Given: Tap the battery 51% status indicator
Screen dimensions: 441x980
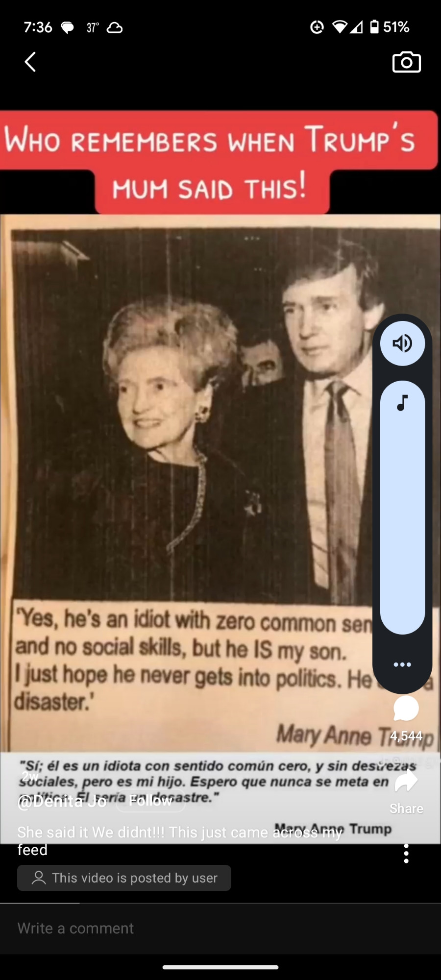Looking at the screenshot, I should coord(390,27).
